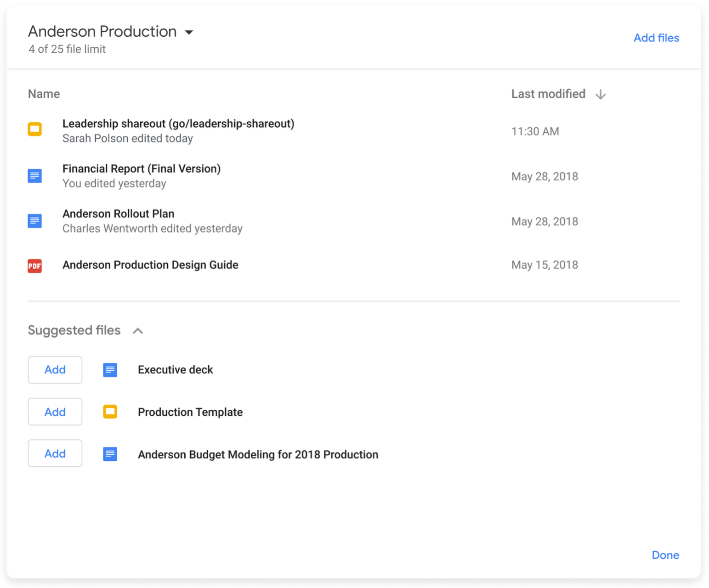Reverse sort order with Last modified arrow

point(600,95)
